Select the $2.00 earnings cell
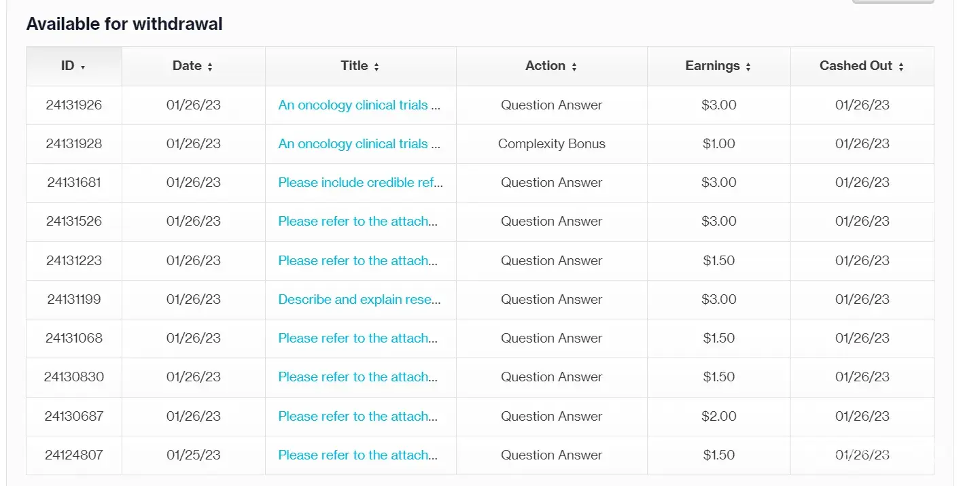 click(719, 417)
